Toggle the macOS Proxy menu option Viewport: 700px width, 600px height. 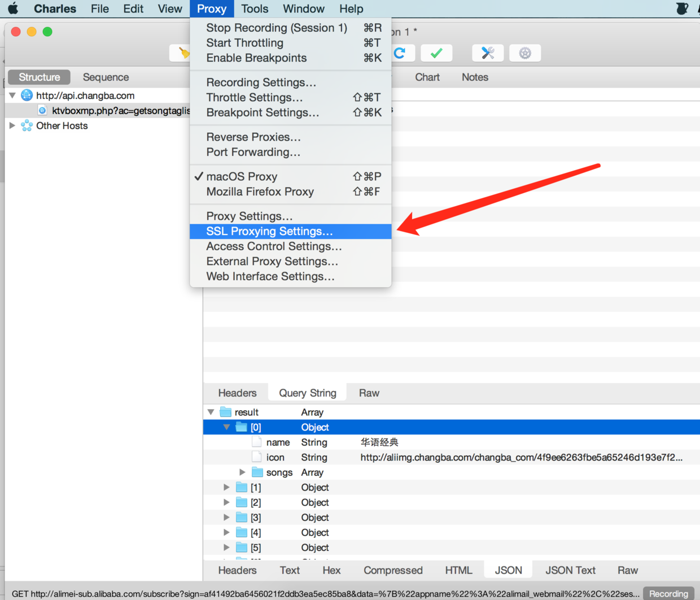(290, 176)
